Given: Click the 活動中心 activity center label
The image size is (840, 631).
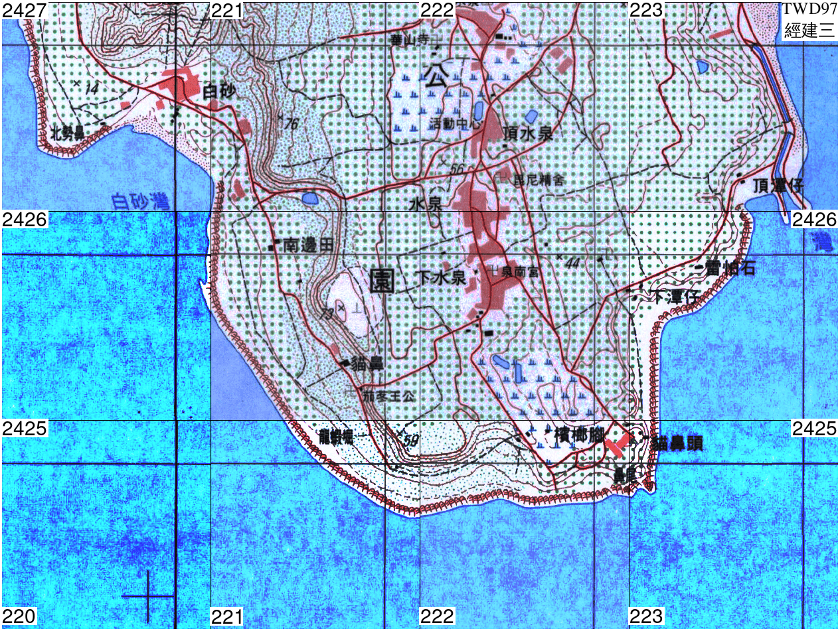Looking at the screenshot, I should 455,123.
